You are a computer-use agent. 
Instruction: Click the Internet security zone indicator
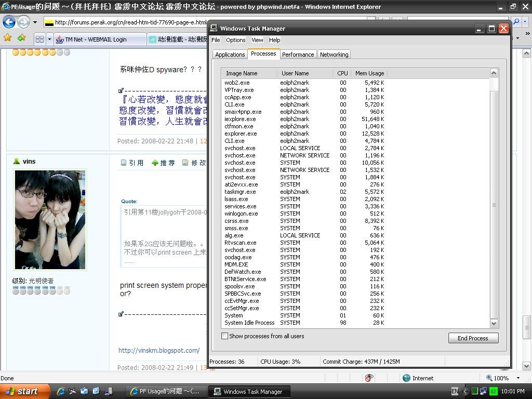point(418,378)
